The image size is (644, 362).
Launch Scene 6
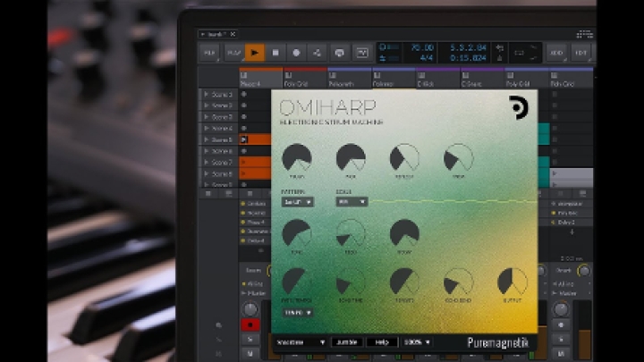click(207, 151)
